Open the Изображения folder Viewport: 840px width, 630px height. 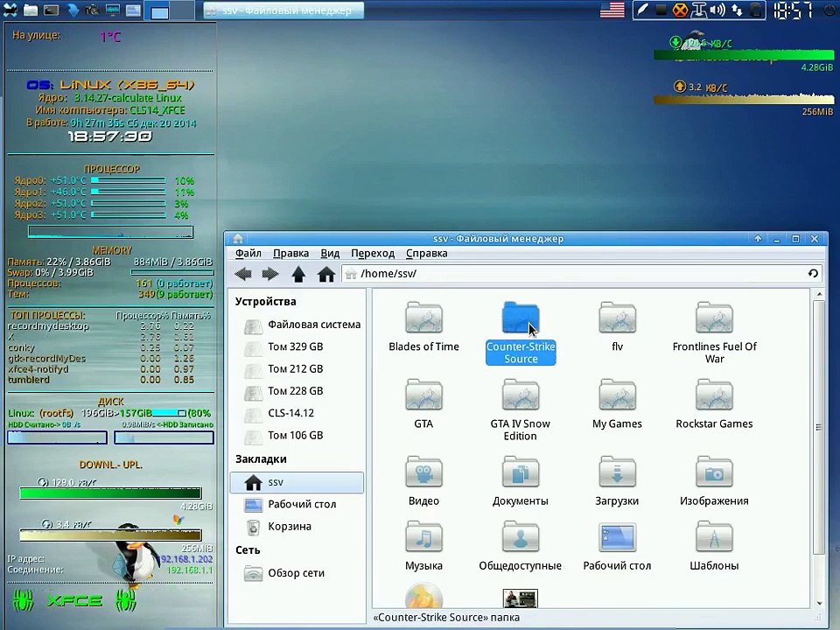pyautogui.click(x=714, y=481)
